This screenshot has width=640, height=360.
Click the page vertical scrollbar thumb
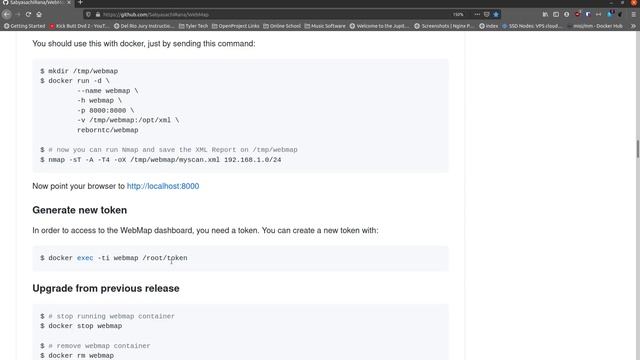pos(637,149)
